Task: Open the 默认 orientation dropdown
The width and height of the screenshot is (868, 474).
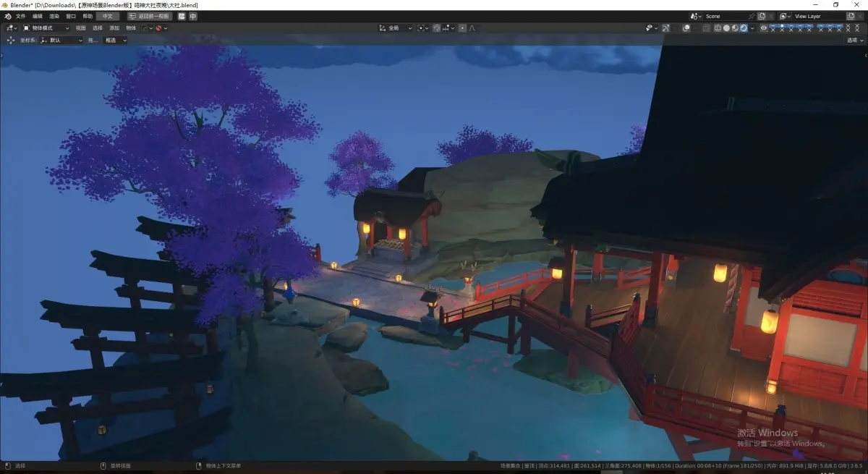Action: pyautogui.click(x=62, y=41)
